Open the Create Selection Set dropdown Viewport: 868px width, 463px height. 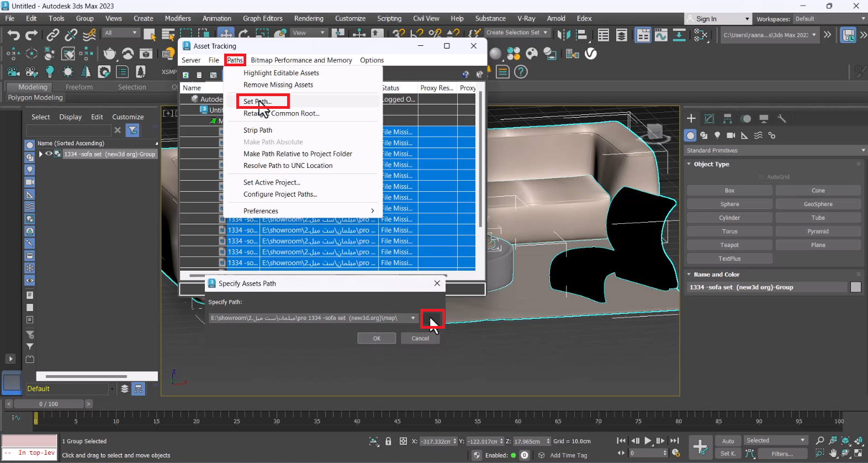pyautogui.click(x=517, y=33)
